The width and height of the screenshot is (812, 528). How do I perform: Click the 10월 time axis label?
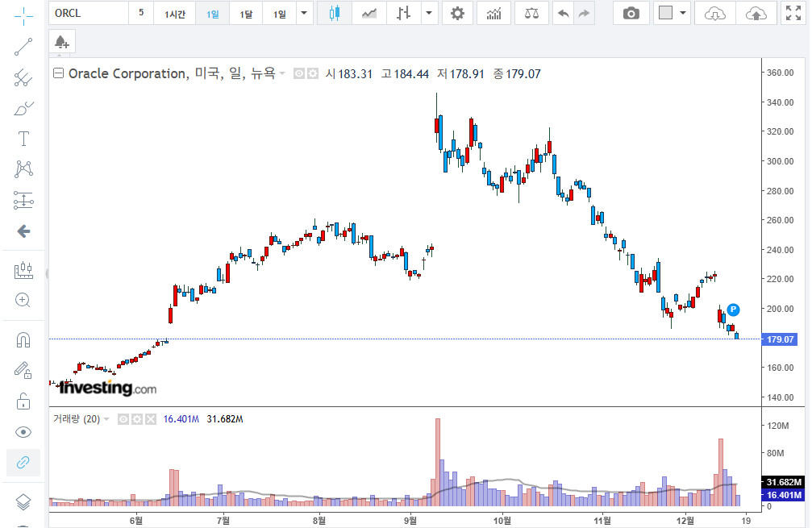click(502, 520)
